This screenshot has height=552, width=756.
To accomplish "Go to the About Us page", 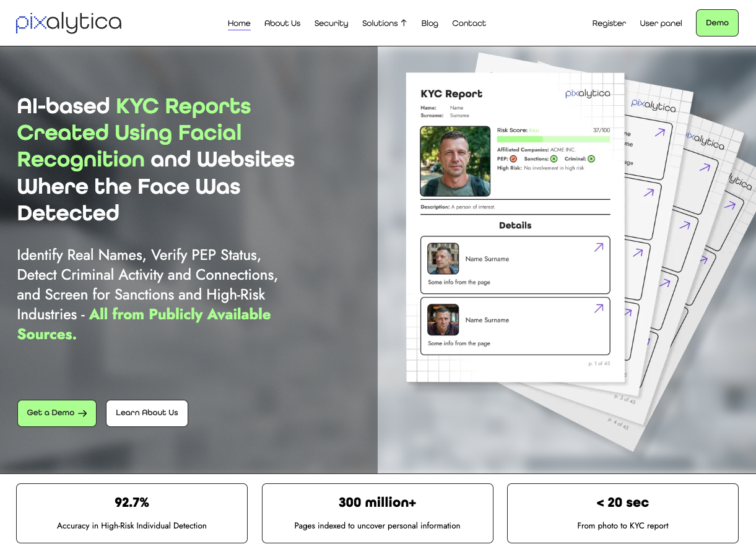I will [x=282, y=24].
